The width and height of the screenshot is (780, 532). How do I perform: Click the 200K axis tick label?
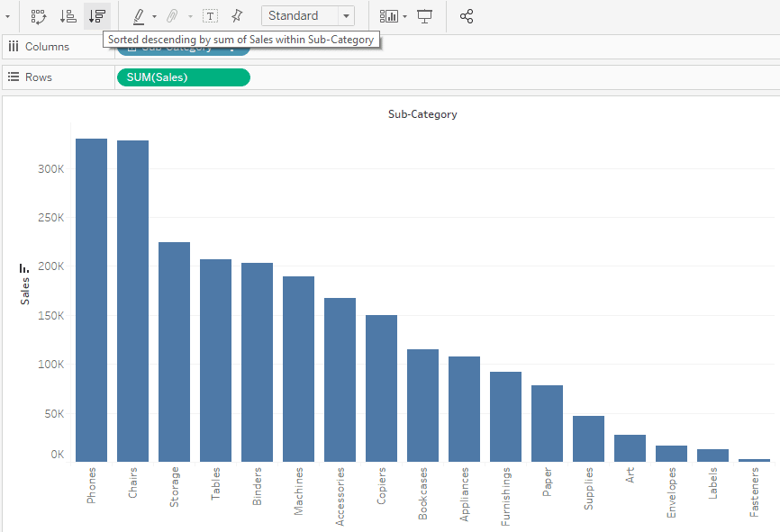(51, 266)
